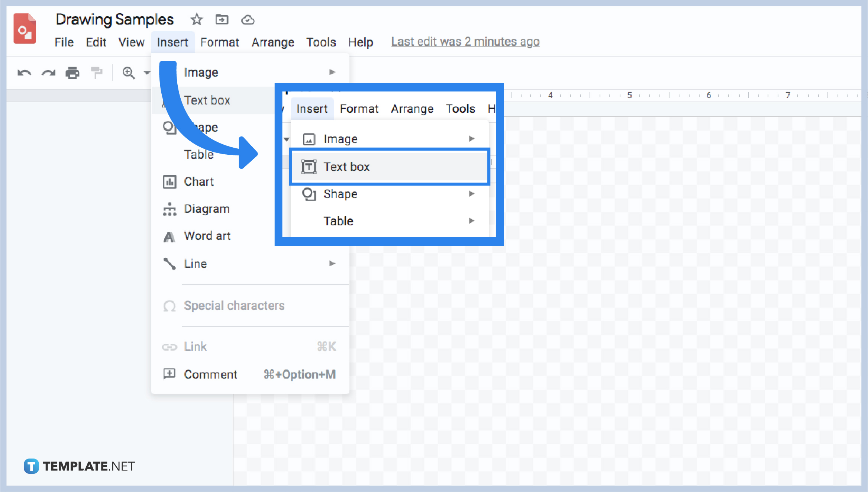Select the Zoom magnifier tool icon
The width and height of the screenshot is (868, 492).
click(x=128, y=73)
